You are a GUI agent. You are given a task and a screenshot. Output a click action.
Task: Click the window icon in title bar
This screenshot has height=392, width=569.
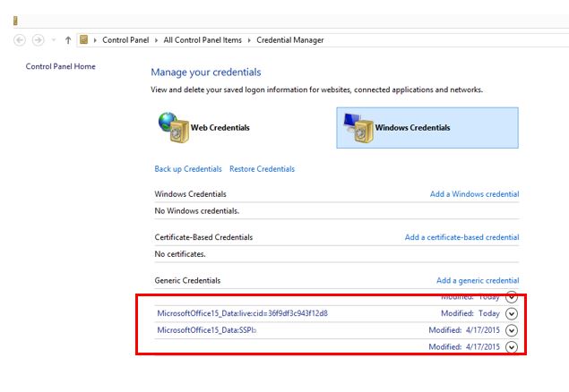point(15,21)
